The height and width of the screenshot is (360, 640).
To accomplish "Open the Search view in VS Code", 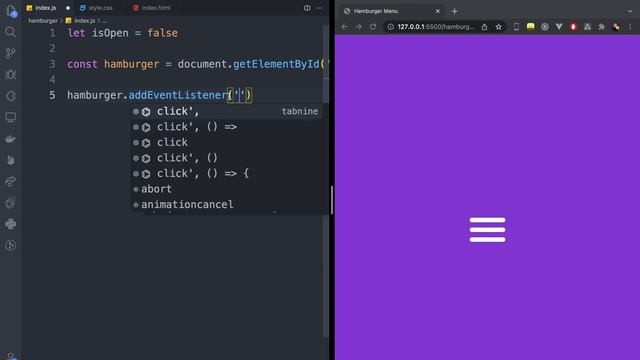I will [11, 32].
